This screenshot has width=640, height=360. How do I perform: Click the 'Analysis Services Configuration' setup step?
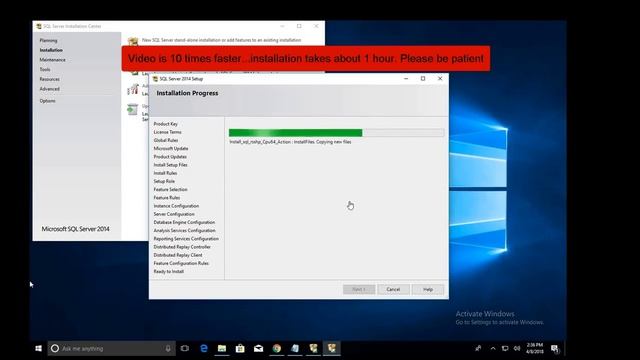[x=184, y=230]
